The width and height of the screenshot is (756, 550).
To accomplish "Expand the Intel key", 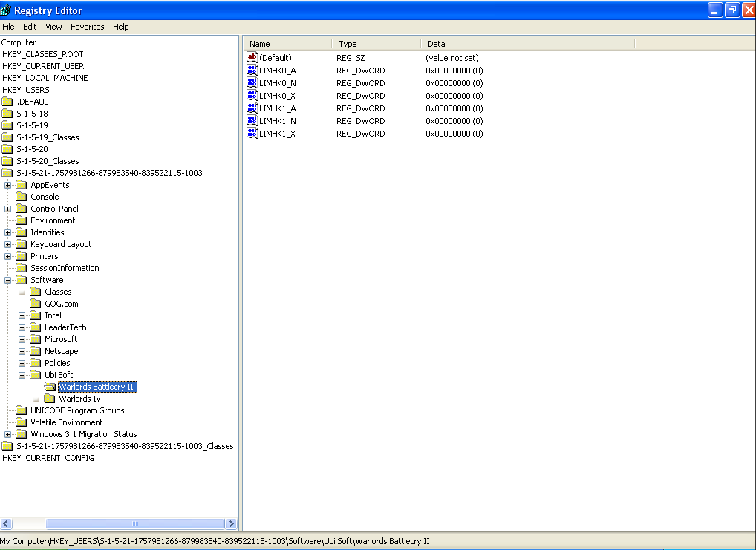I will point(22,315).
